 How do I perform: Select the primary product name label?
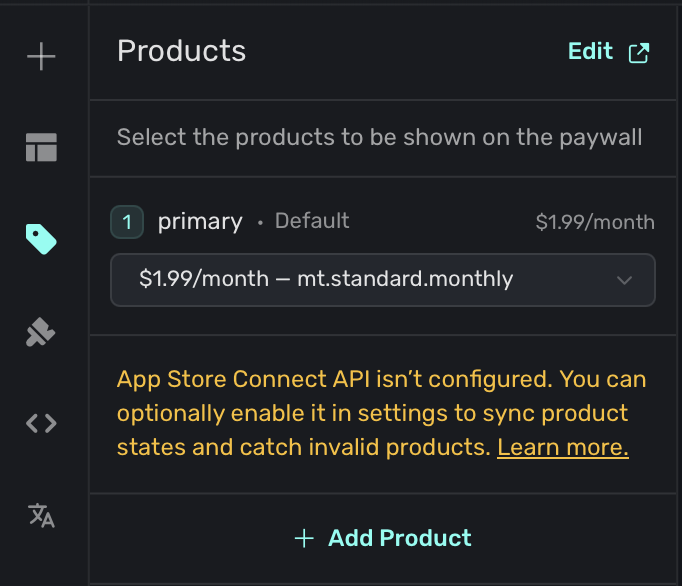coord(200,222)
